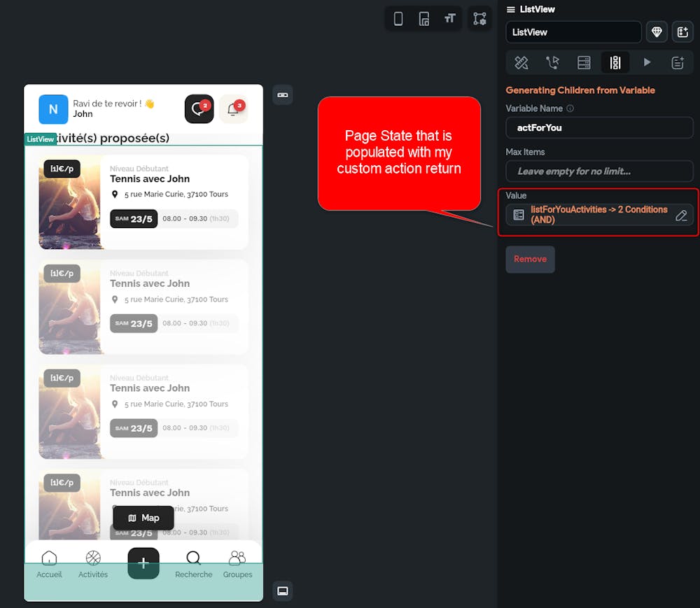This screenshot has height=608, width=700.
Task: Click the Generating Children from Variable heading
Action: tap(580, 90)
